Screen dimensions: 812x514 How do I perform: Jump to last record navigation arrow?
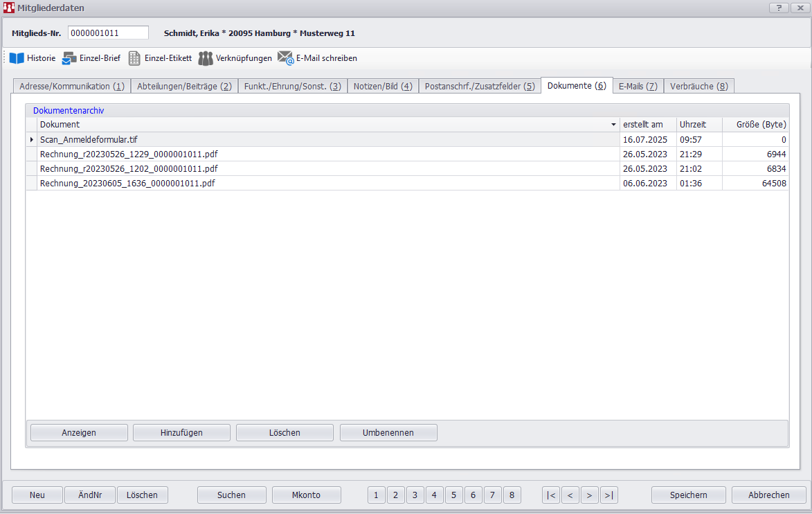point(608,495)
